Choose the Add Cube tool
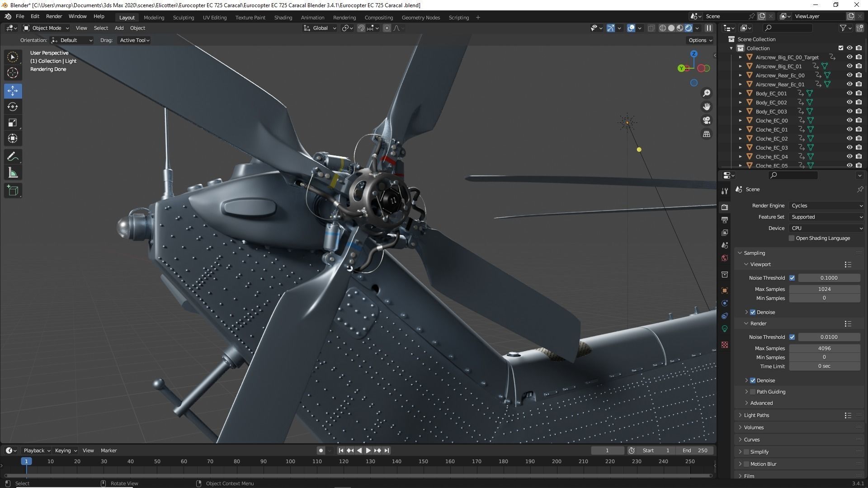This screenshot has height=488, width=868. point(13,190)
